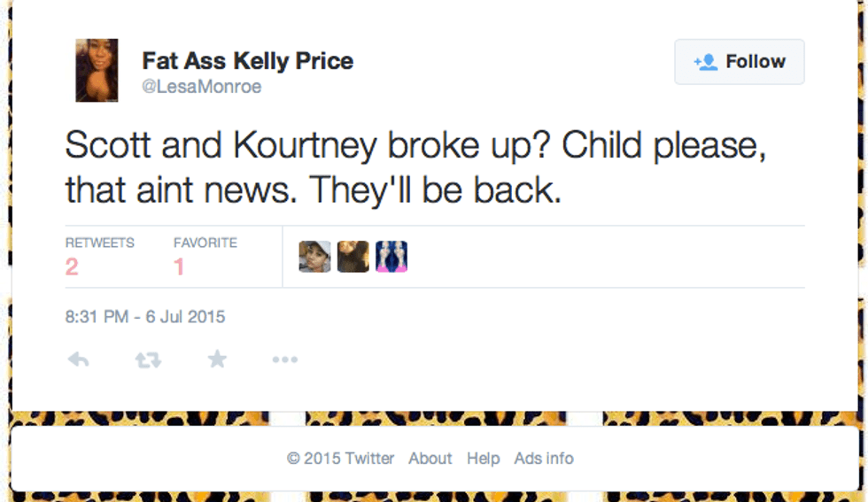View the 2 retweets count
Screen dimensions: 868x502
point(73,266)
